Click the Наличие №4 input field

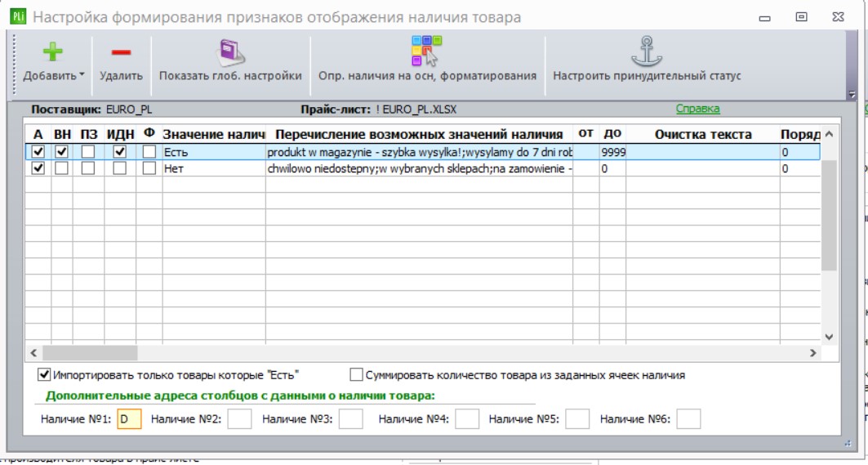(466, 419)
